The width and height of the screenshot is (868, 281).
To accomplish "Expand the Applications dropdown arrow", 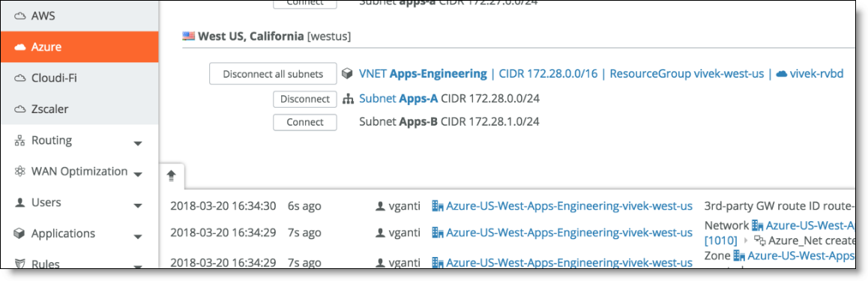I will [x=139, y=237].
